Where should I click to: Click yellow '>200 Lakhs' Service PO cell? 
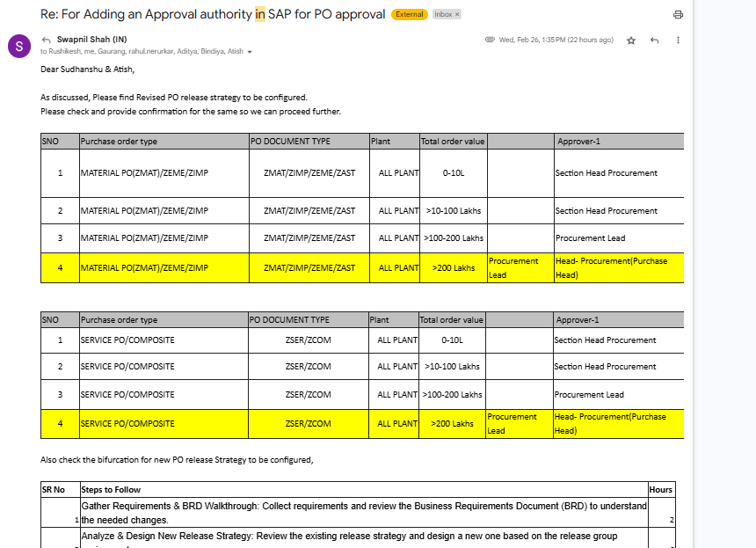452,423
